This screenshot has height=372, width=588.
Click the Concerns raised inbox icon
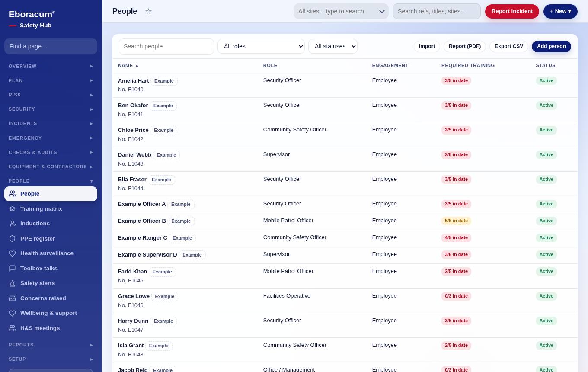click(12, 298)
